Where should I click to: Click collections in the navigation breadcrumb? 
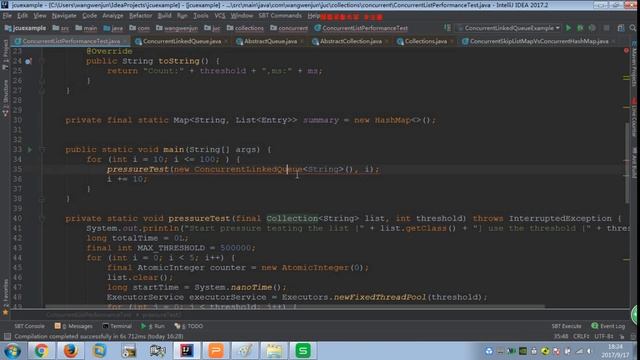pos(245,28)
